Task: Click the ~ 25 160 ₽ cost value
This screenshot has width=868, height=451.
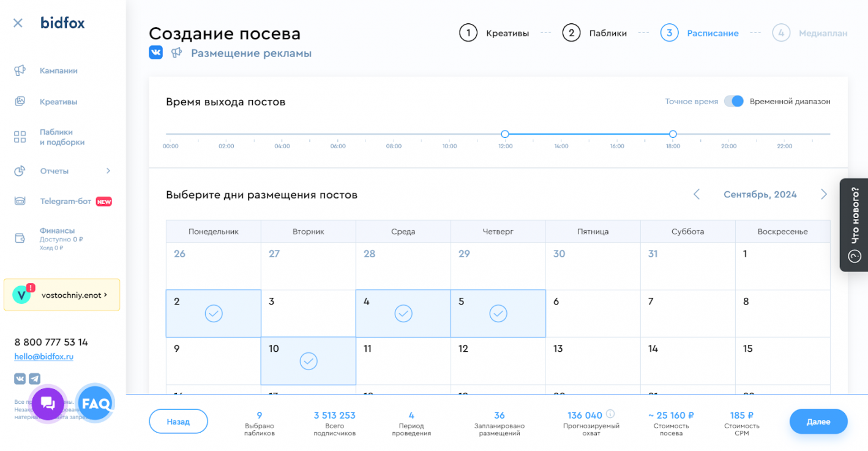Action: coord(671,415)
